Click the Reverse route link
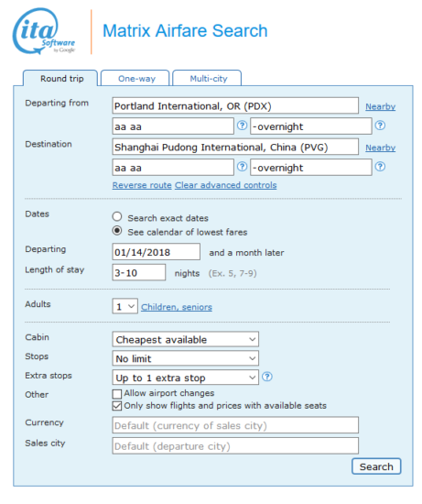 coord(142,185)
